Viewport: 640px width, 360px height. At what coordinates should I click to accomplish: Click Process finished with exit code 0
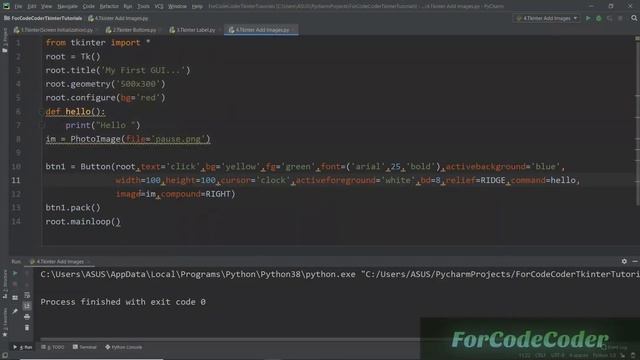pyautogui.click(x=123, y=302)
